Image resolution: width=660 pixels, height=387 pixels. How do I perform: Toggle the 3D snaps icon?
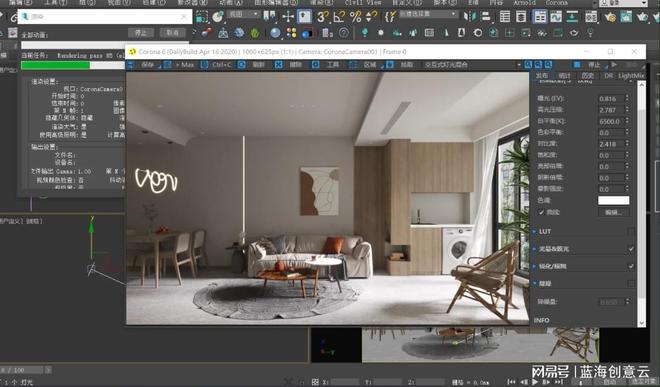click(322, 16)
